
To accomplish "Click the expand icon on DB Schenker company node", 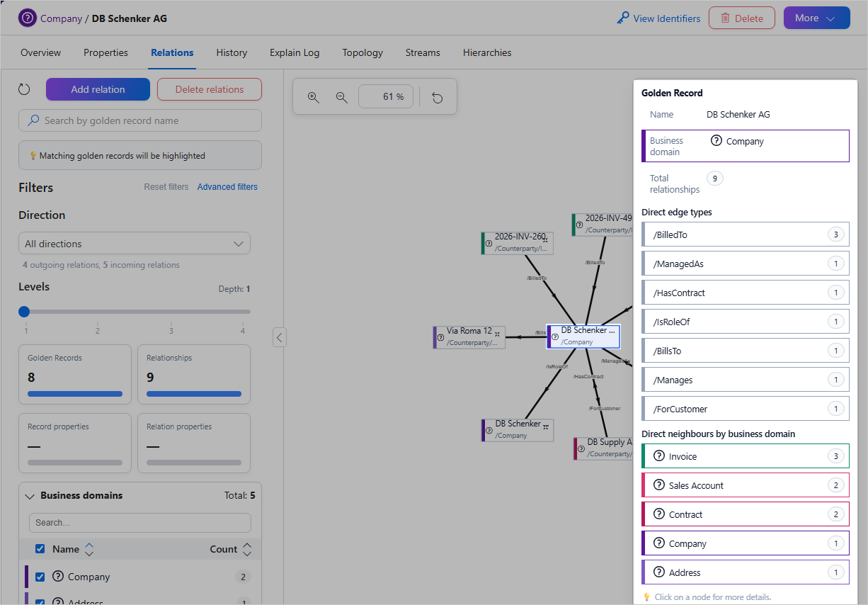I will 546,427.
